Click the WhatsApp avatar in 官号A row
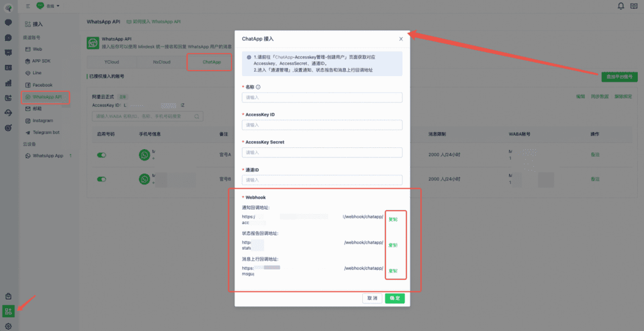This screenshot has width=644, height=331. point(145,155)
